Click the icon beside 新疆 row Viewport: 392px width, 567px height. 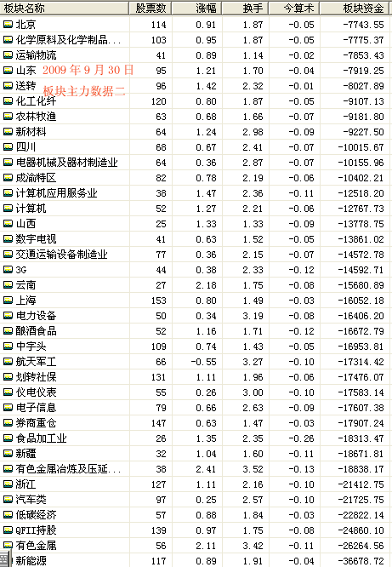point(8,454)
